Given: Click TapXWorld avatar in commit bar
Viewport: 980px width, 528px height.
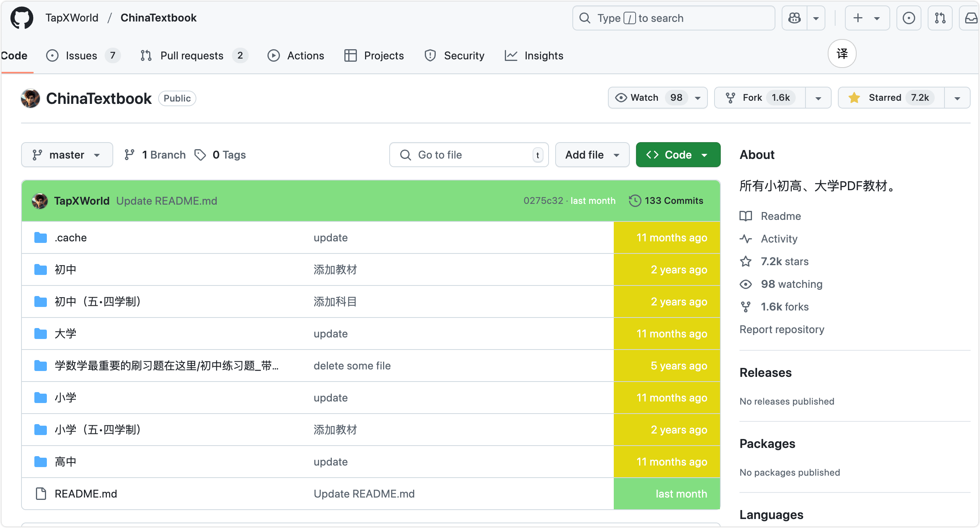Looking at the screenshot, I should click(x=40, y=201).
